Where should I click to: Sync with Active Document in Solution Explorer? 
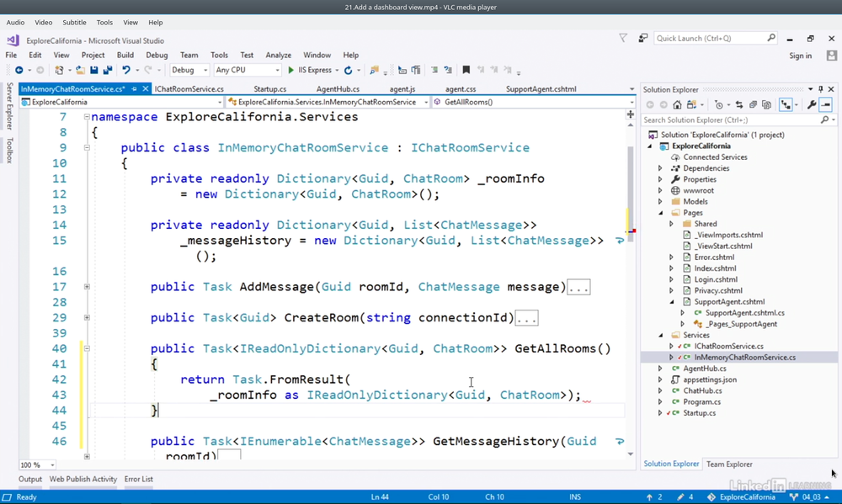tap(739, 104)
